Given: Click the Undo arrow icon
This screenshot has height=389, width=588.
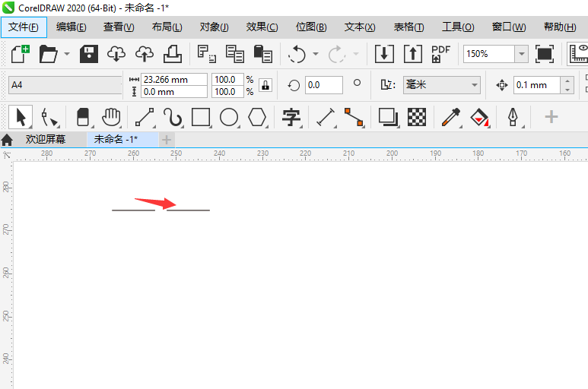Looking at the screenshot, I should pos(297,55).
